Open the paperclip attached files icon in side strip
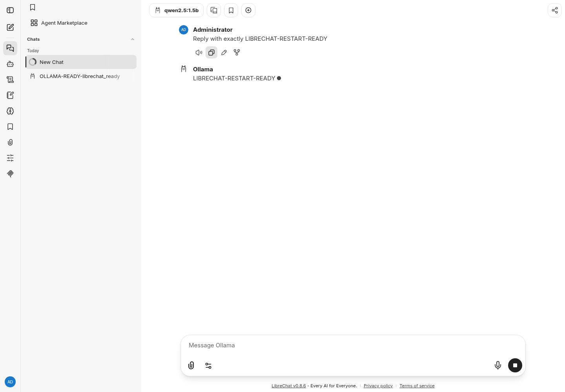Screen dimensions: 565x392 [x=10, y=142]
